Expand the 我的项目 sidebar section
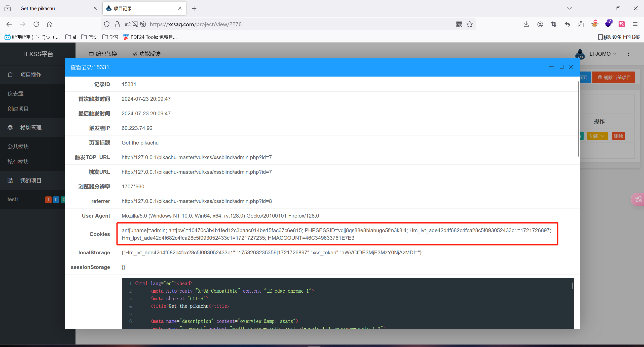The height and width of the screenshot is (347, 644). coord(32,180)
